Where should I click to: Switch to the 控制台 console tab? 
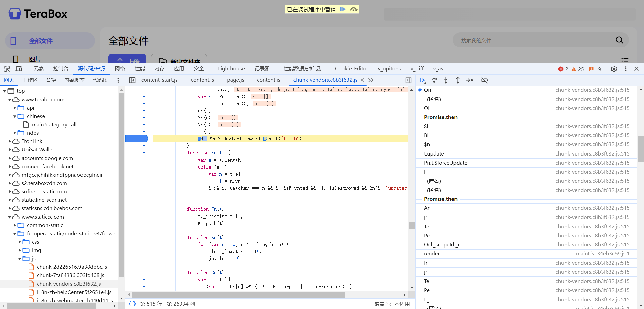click(61, 69)
